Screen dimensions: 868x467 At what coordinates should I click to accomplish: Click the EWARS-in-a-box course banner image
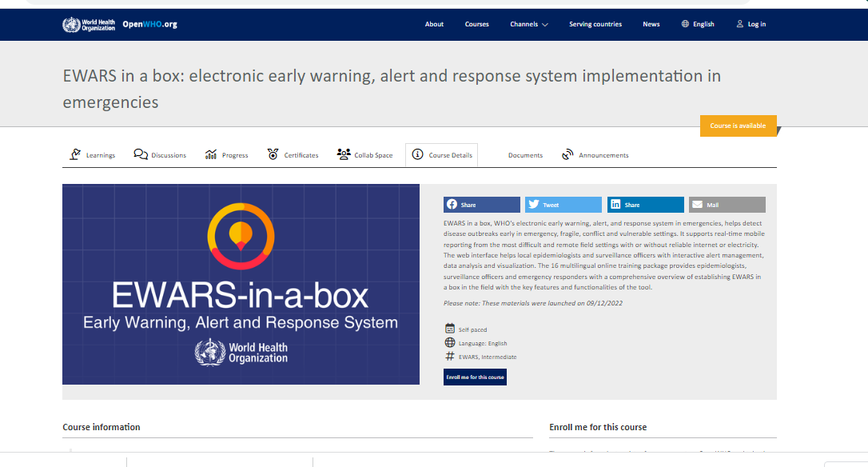click(241, 284)
